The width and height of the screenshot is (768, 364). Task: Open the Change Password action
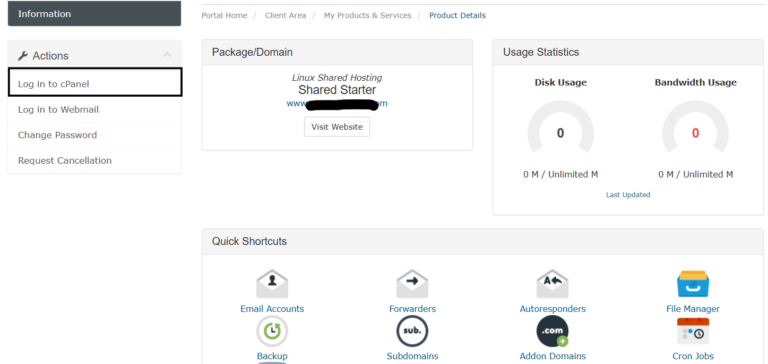pos(95,135)
